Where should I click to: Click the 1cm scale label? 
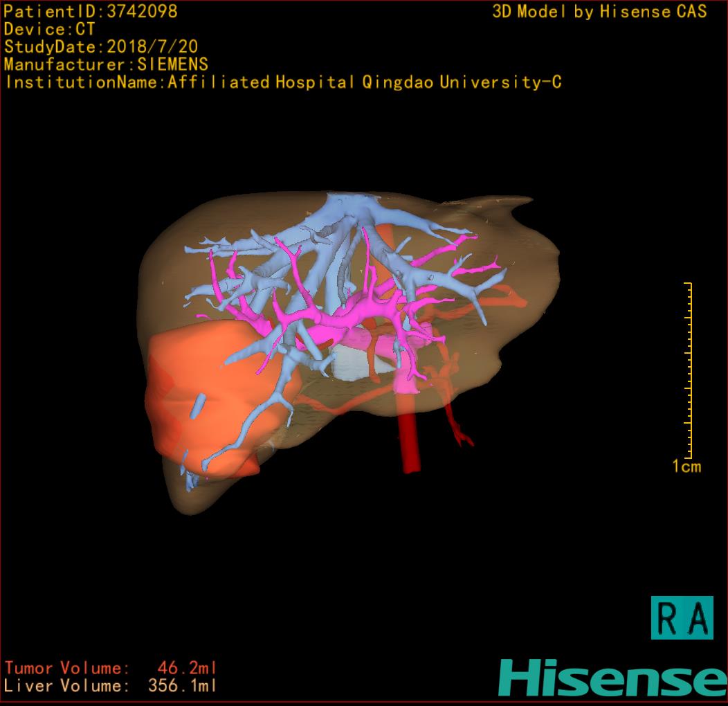point(686,466)
